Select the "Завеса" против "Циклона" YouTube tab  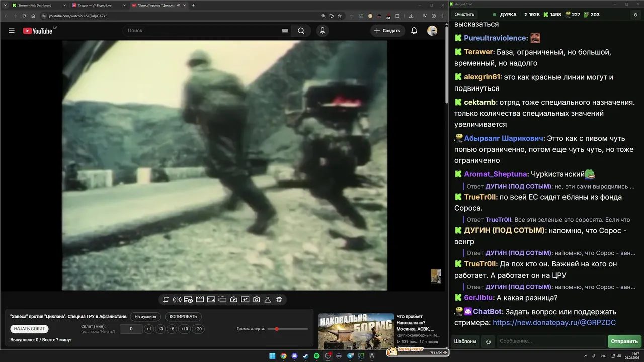tap(159, 5)
